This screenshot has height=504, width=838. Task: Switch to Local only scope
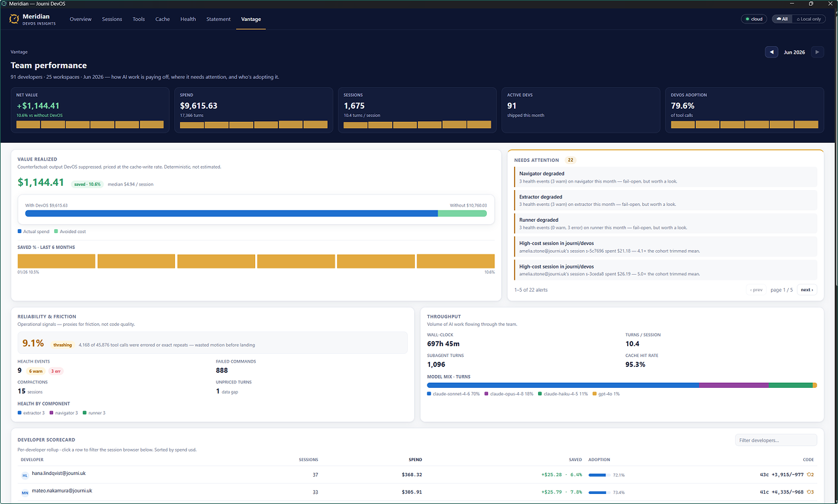click(x=808, y=19)
